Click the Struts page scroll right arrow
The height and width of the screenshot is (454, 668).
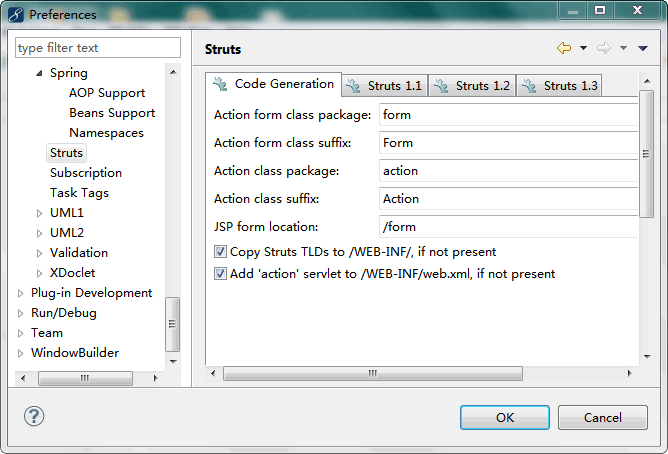point(629,374)
